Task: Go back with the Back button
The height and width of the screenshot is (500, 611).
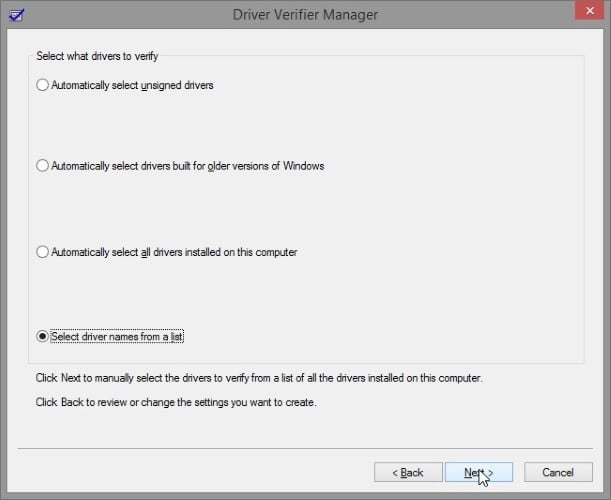Action: coord(408,472)
